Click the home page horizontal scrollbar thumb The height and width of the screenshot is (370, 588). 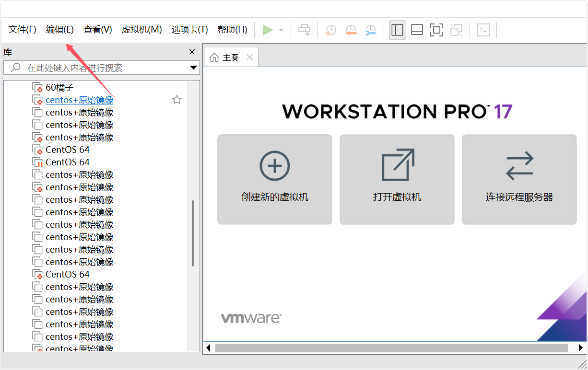tap(391, 347)
